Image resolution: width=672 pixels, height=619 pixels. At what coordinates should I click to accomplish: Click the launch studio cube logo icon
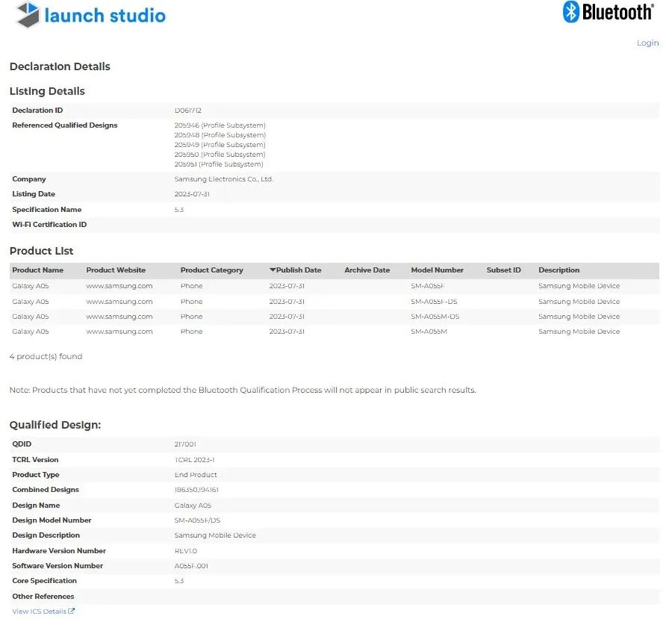point(28,15)
